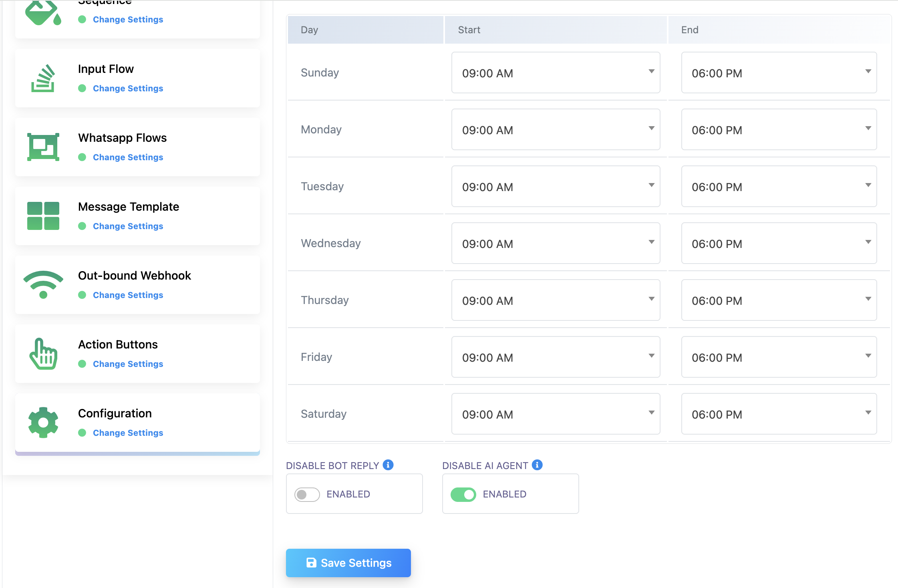Open the Configuration section heading
Viewport: 898px width, 588px height.
click(115, 413)
